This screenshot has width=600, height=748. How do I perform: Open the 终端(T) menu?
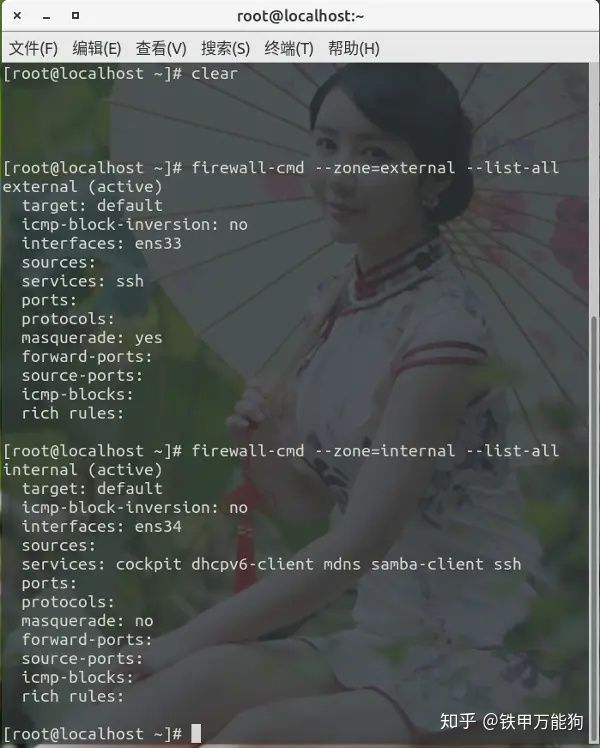(289, 49)
